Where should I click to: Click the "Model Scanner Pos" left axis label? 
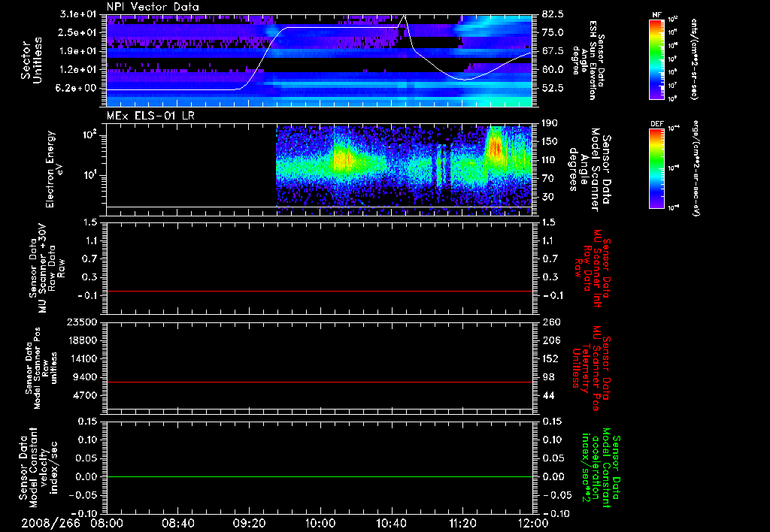coord(38,368)
